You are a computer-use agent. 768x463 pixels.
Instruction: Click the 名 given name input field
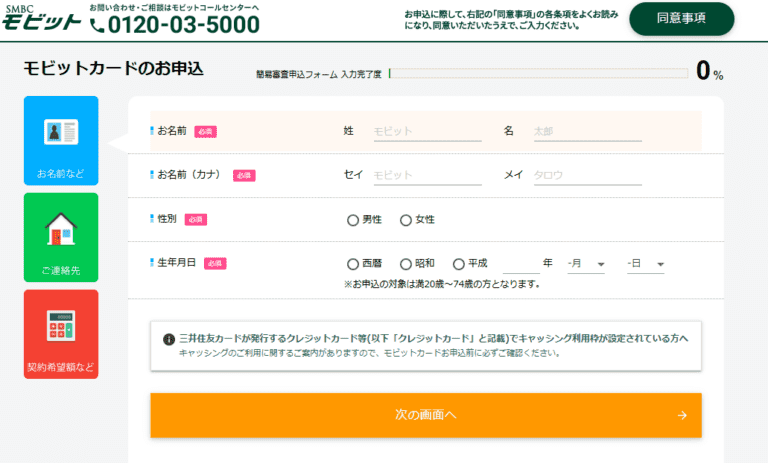588,132
